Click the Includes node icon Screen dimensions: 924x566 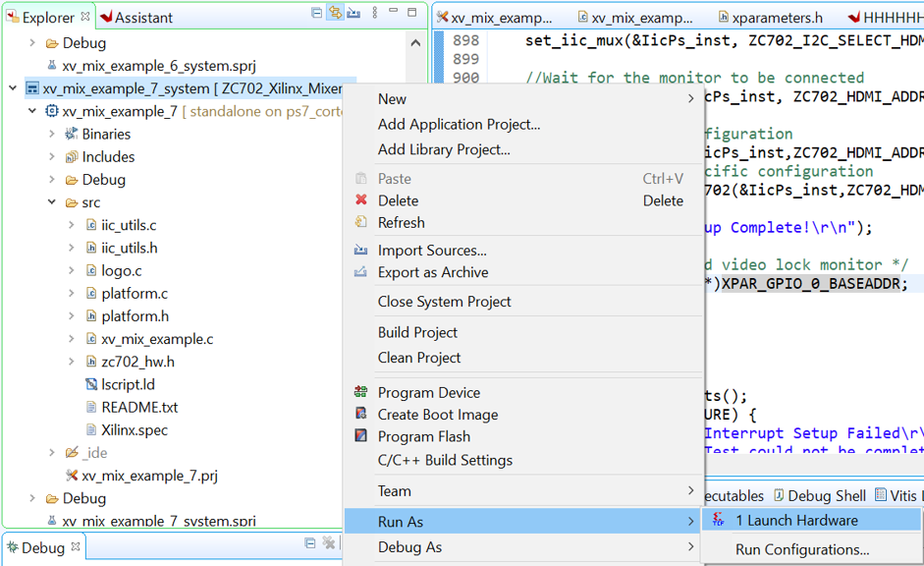coord(72,157)
